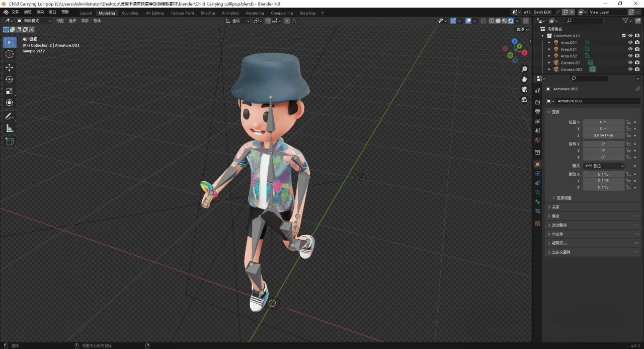Switch to the UV Editing workspace tab
Viewport: 644px width, 349px height.
click(x=154, y=13)
